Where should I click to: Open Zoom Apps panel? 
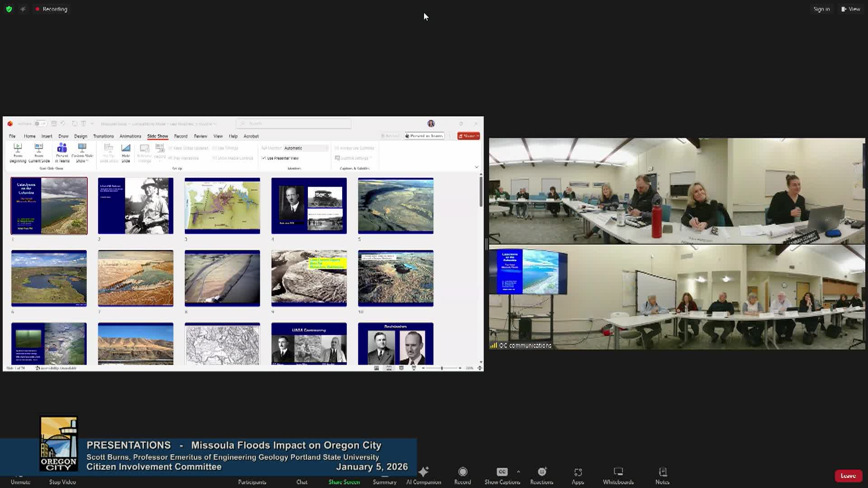pyautogui.click(x=578, y=472)
